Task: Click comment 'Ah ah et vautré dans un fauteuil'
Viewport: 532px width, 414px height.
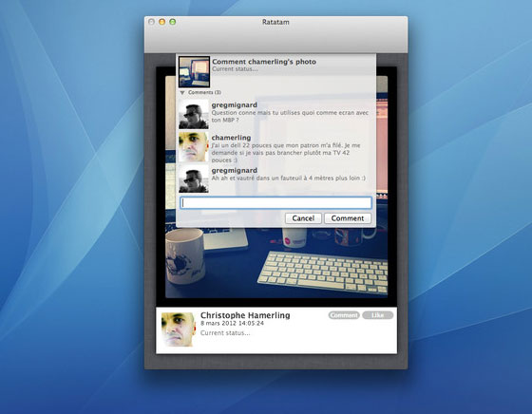Action: click(x=289, y=178)
